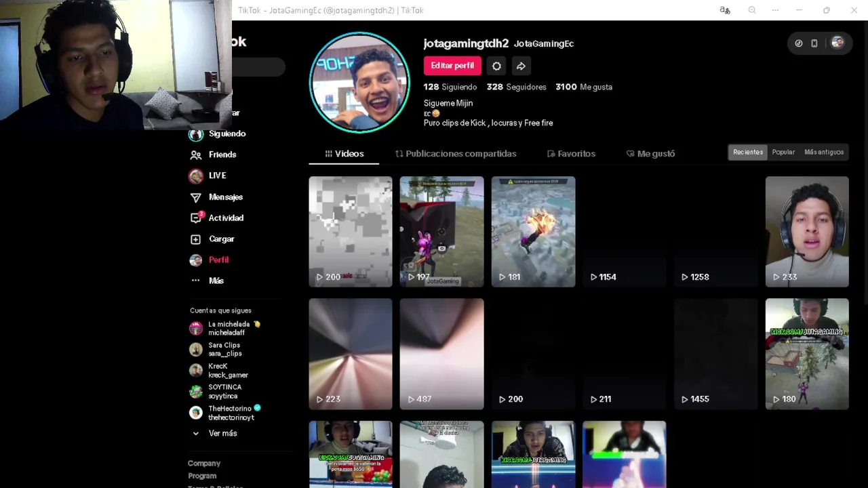Image resolution: width=868 pixels, height=488 pixels.
Task: Open profile settings gear icon
Action: pyautogui.click(x=496, y=66)
